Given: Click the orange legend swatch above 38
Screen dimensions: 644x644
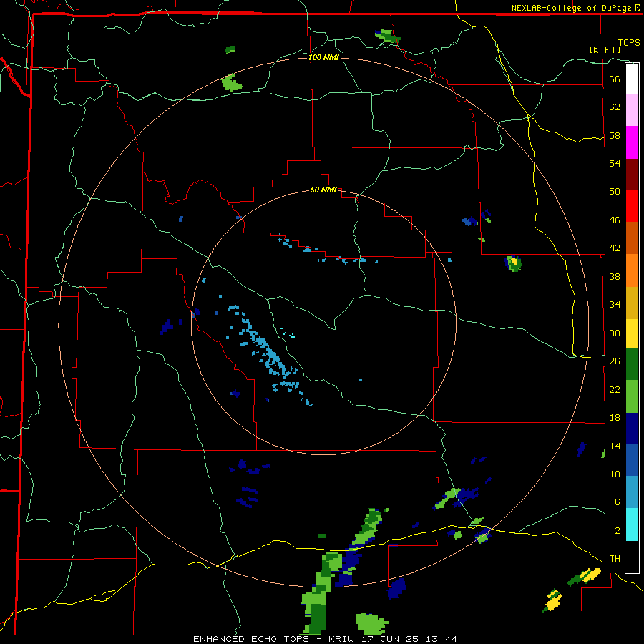Looking at the screenshot, I should coord(632,270).
